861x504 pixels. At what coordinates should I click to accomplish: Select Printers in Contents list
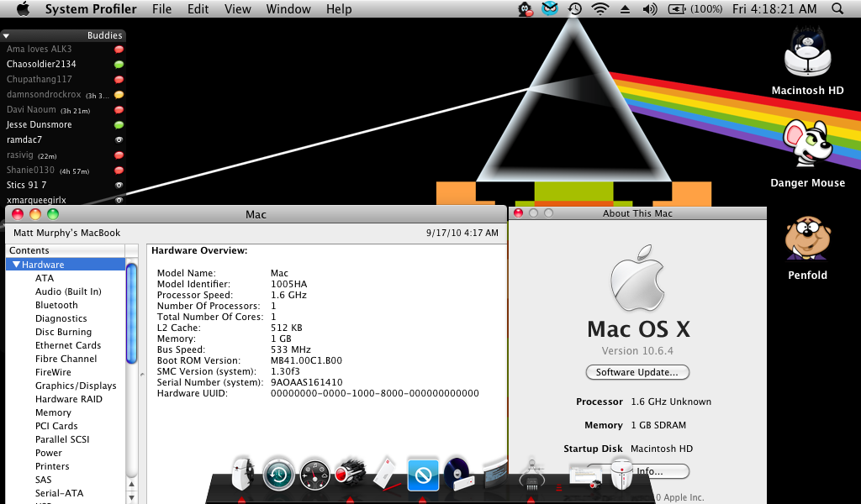point(52,466)
